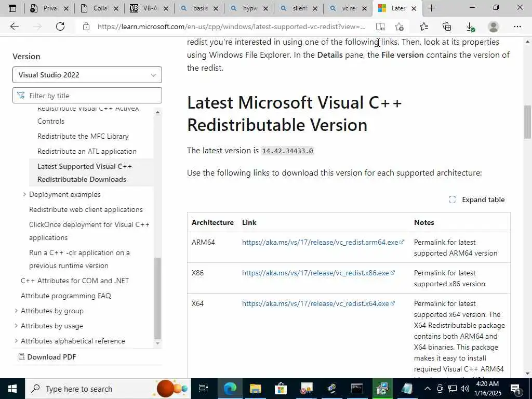Image resolution: width=532 pixels, height=399 pixels.
Task: Open the profile avatar icon
Action: click(x=493, y=26)
